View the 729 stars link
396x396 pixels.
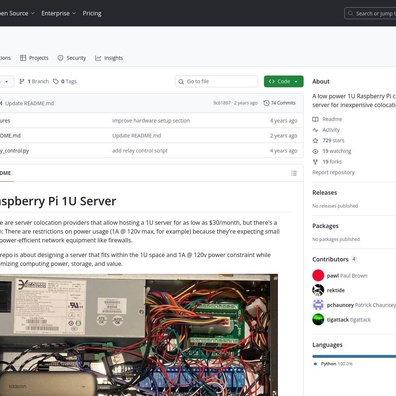click(x=333, y=140)
